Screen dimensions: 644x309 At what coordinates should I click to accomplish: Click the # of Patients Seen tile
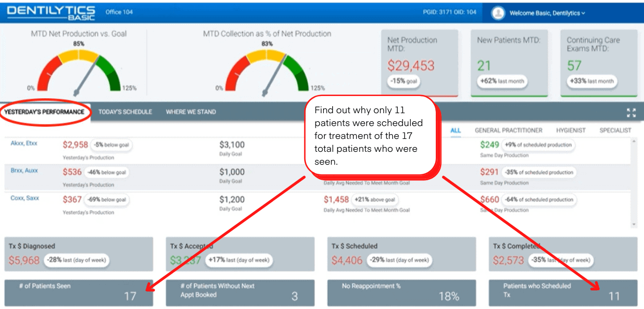point(78,292)
